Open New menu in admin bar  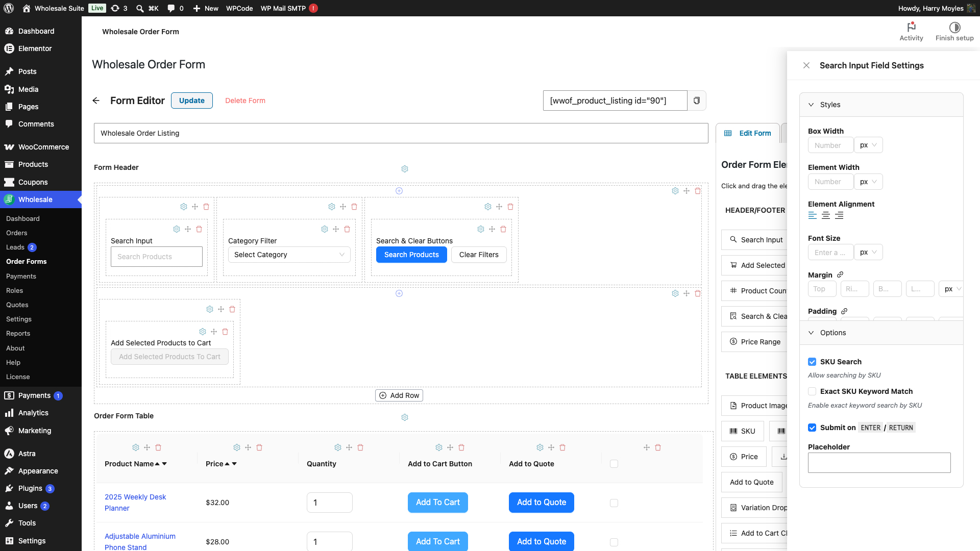tap(205, 8)
